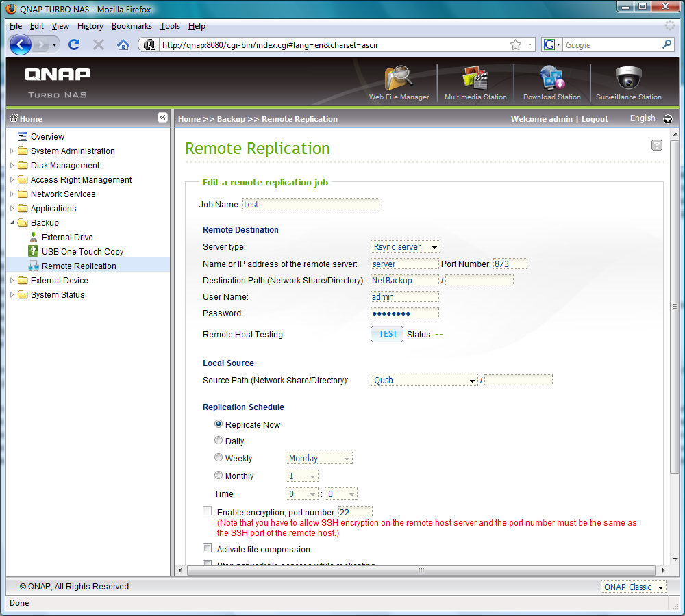Screen dimensions: 685x616
Task: Click Backup in the breadcrumb
Action: pos(231,119)
